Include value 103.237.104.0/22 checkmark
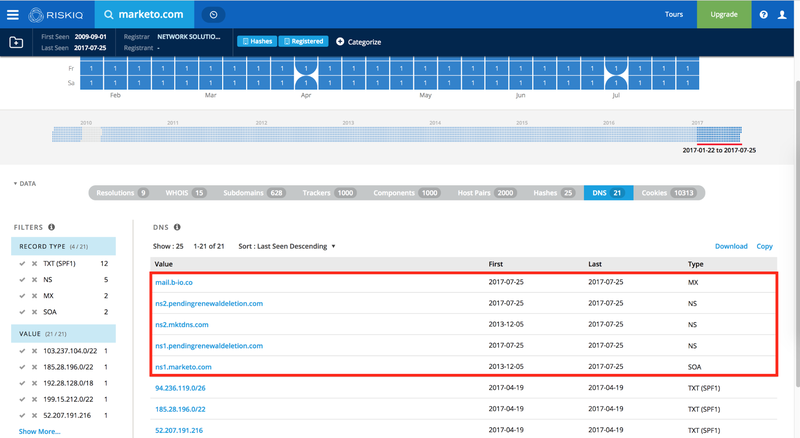The image size is (800, 438). [x=22, y=351]
